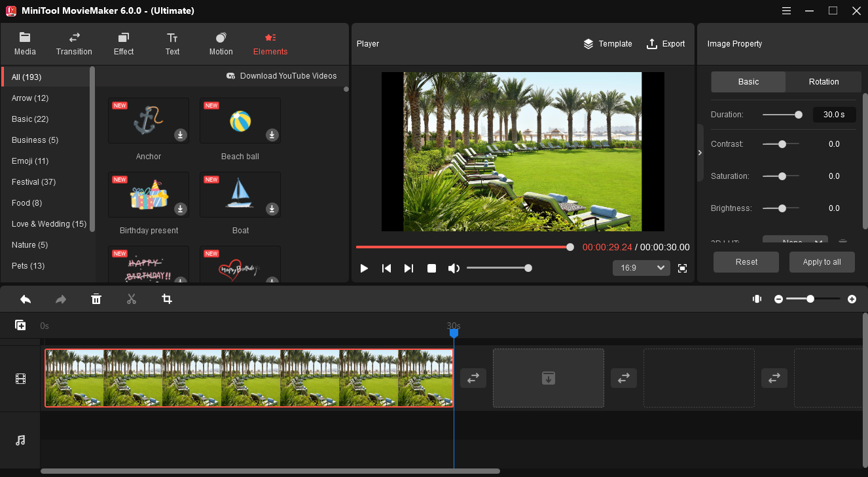Collapse the Image Property panel arrow
Screen dimensions: 868x477
click(x=700, y=153)
